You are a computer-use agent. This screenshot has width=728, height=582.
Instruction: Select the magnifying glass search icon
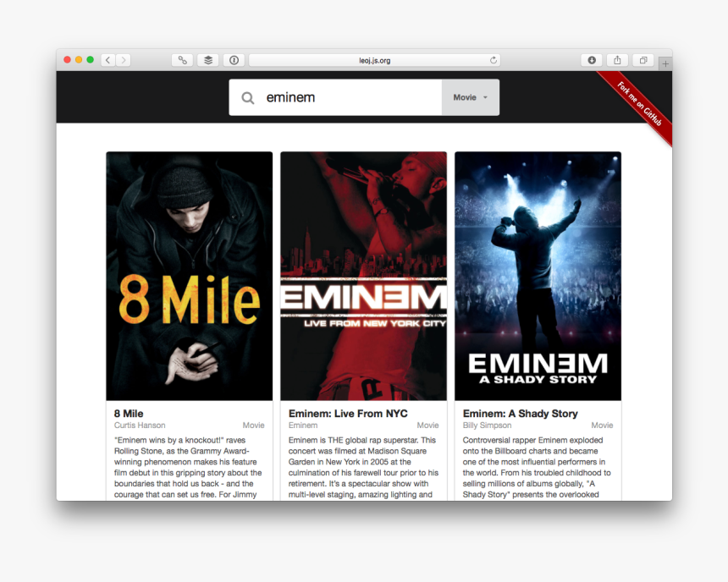[247, 96]
